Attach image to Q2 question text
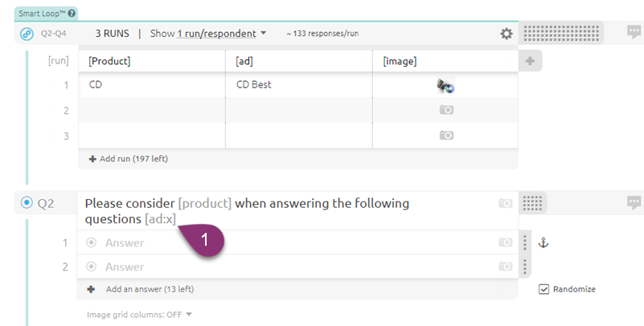The height and width of the screenshot is (326, 644). (506, 203)
